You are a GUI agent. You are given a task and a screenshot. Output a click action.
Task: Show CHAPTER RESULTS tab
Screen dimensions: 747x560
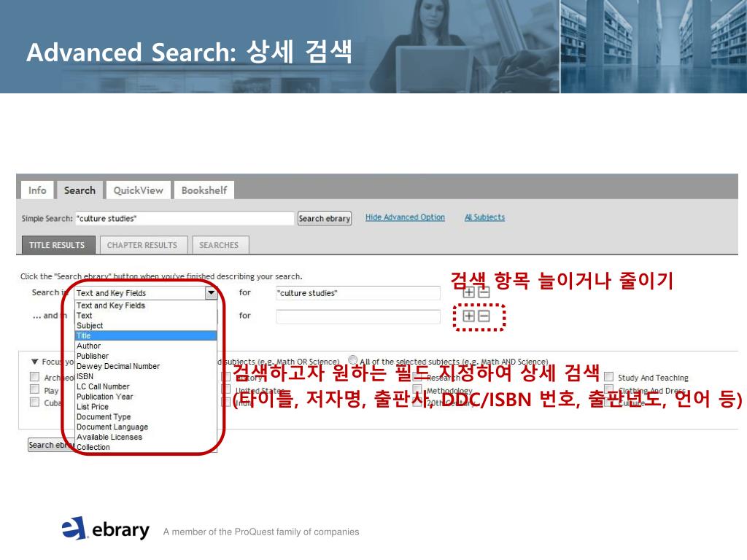pyautogui.click(x=142, y=245)
